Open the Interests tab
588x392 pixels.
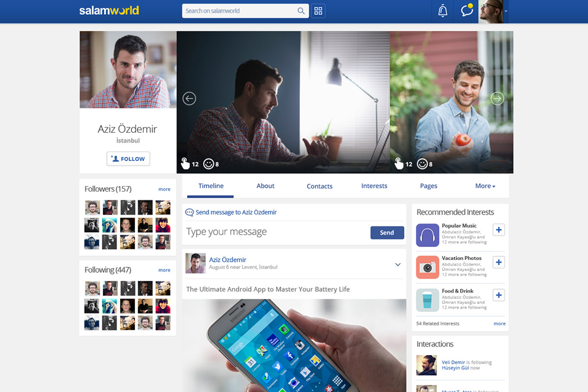click(x=374, y=186)
